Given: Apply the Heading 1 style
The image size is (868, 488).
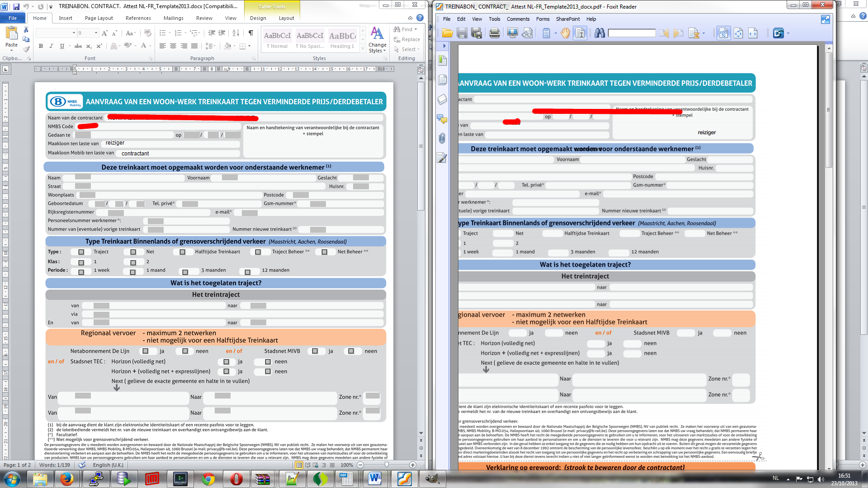Looking at the screenshot, I should 342,39.
